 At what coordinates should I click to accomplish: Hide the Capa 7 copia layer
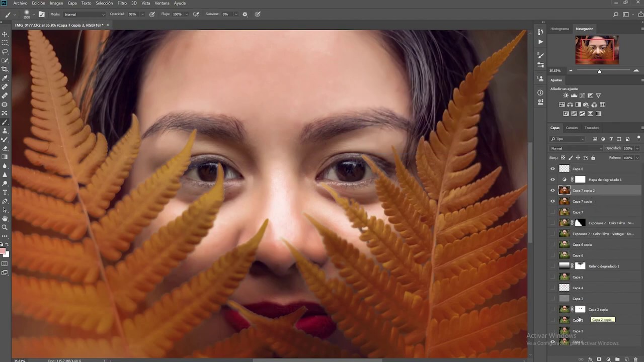tap(552, 201)
